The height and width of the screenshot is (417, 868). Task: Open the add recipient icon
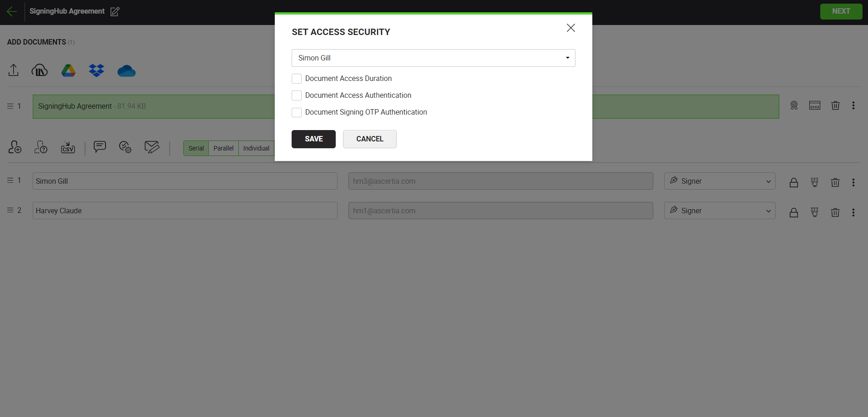pyautogui.click(x=15, y=147)
